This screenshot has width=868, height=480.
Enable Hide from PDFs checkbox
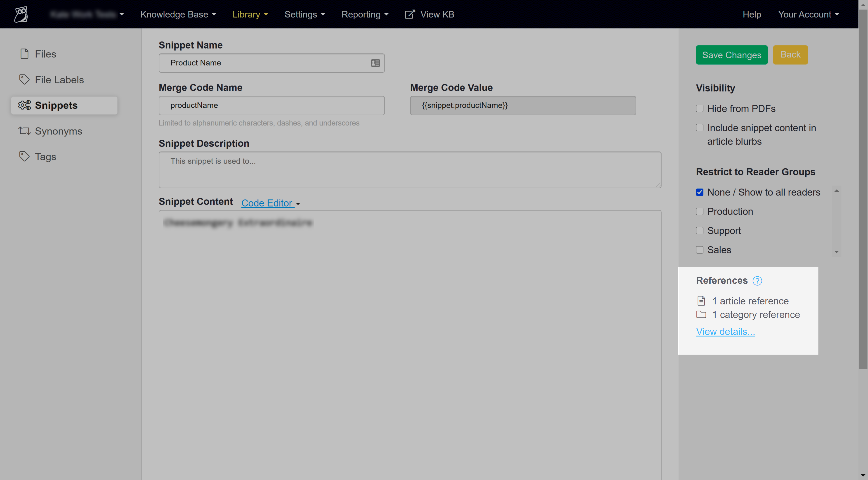[x=700, y=108]
